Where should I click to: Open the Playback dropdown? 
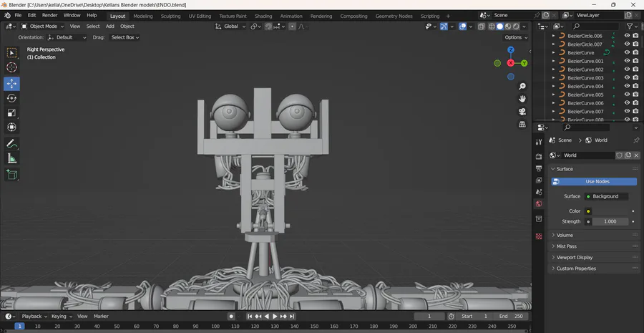[34, 316]
